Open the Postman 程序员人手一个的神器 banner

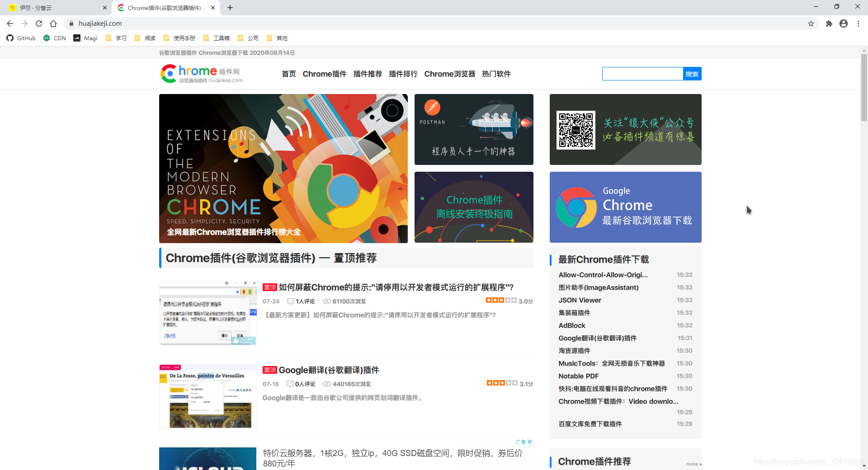(474, 129)
